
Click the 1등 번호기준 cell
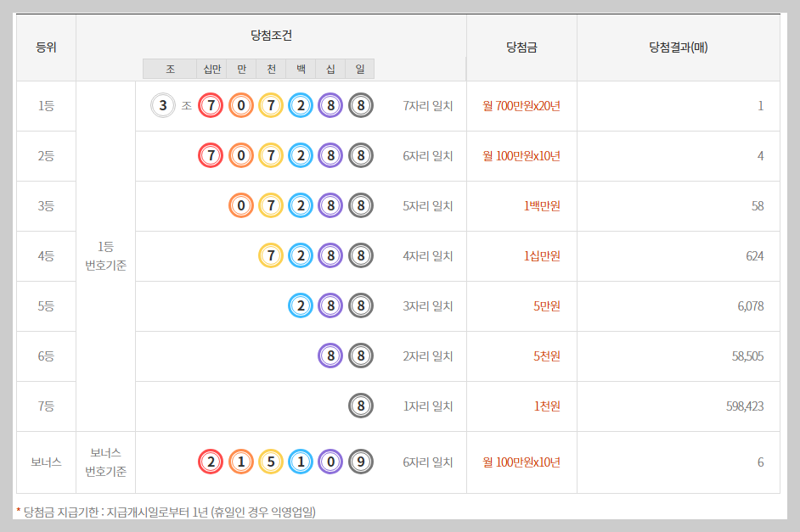(x=105, y=255)
